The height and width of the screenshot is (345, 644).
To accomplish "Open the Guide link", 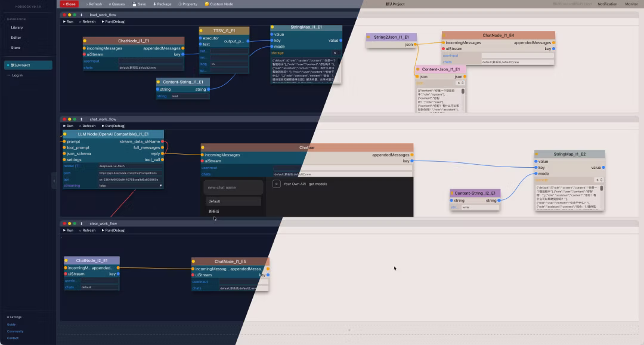I will pos(11,325).
